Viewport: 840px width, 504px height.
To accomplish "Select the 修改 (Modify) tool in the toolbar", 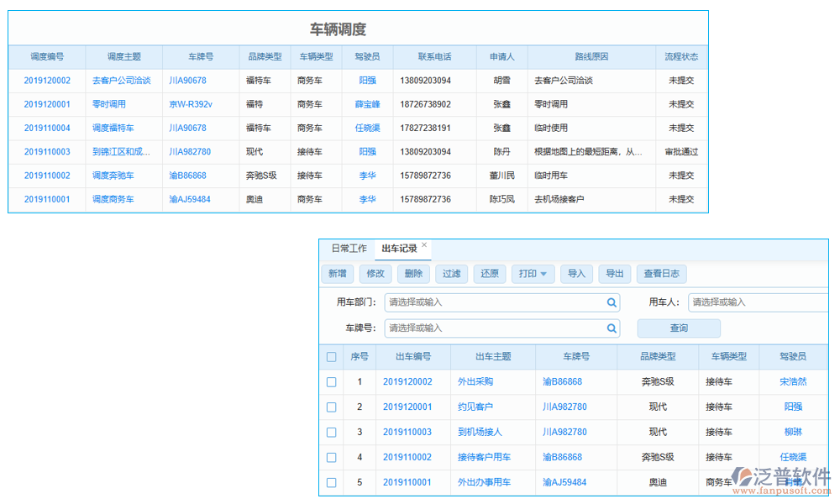I will click(x=375, y=274).
